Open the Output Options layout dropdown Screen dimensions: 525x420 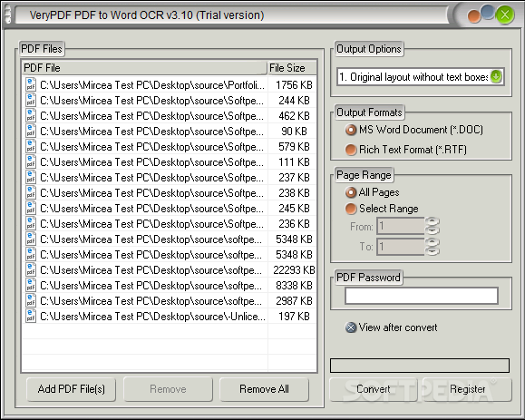coord(496,77)
